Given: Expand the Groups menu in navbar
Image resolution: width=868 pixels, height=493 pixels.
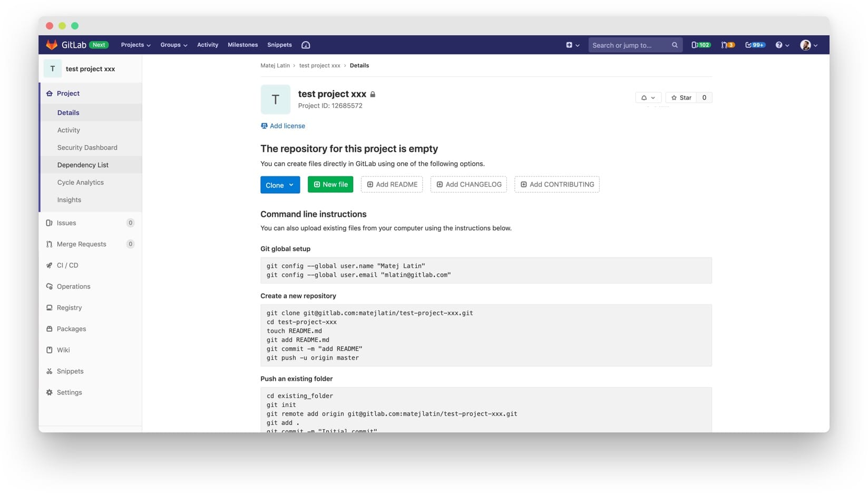Looking at the screenshot, I should click(174, 45).
